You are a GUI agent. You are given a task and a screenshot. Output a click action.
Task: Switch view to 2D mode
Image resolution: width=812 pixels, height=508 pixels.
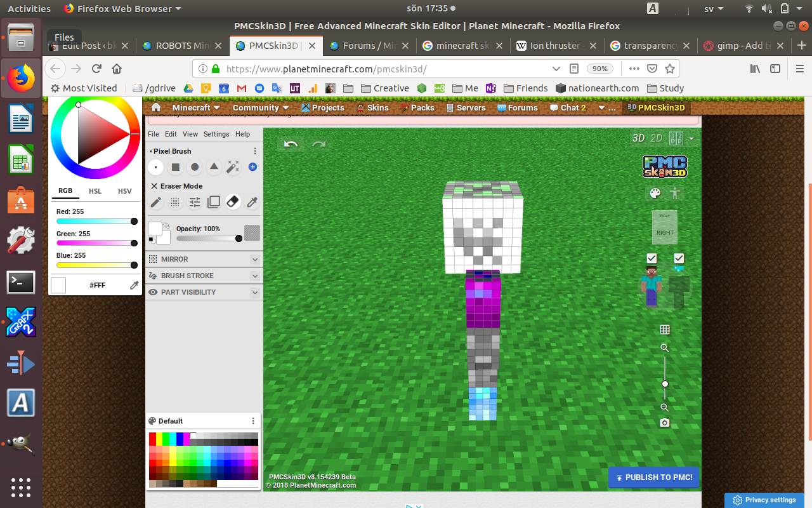657,138
